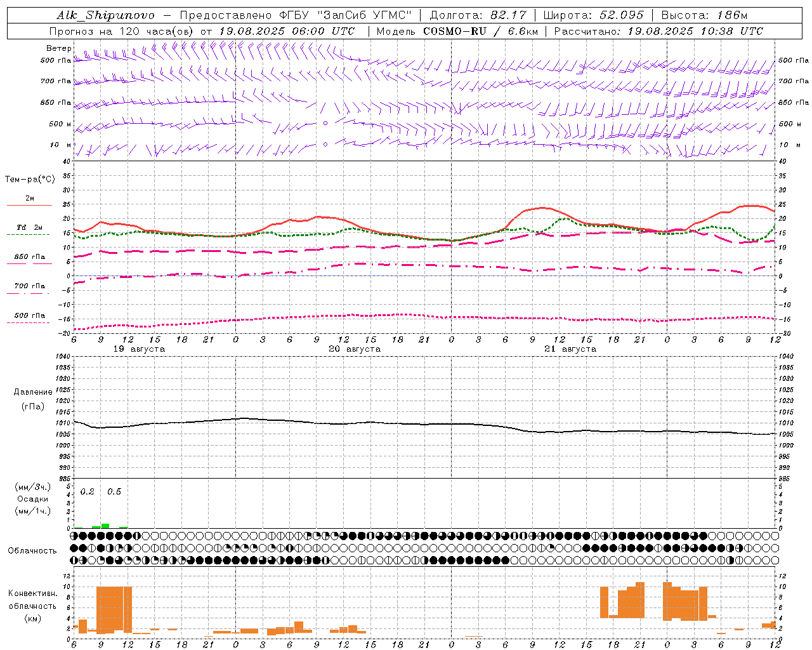Click the 'Давление' pressure label

(33, 392)
